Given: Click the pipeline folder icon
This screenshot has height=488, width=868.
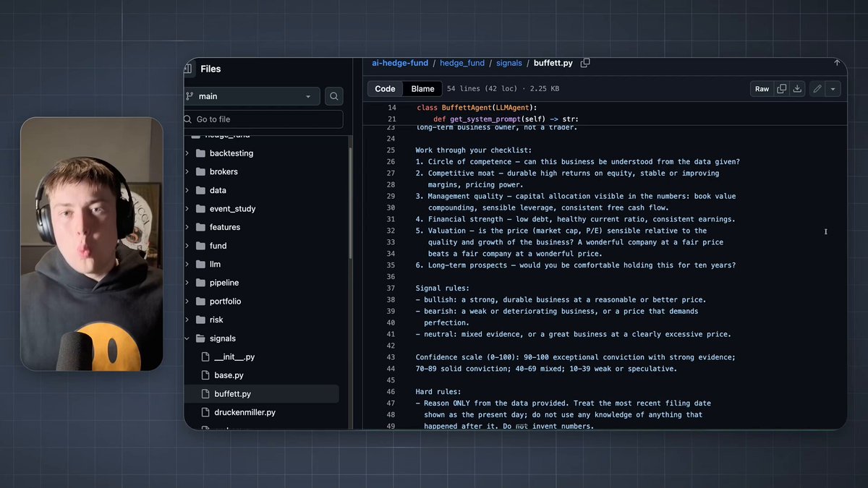Looking at the screenshot, I should [x=200, y=283].
